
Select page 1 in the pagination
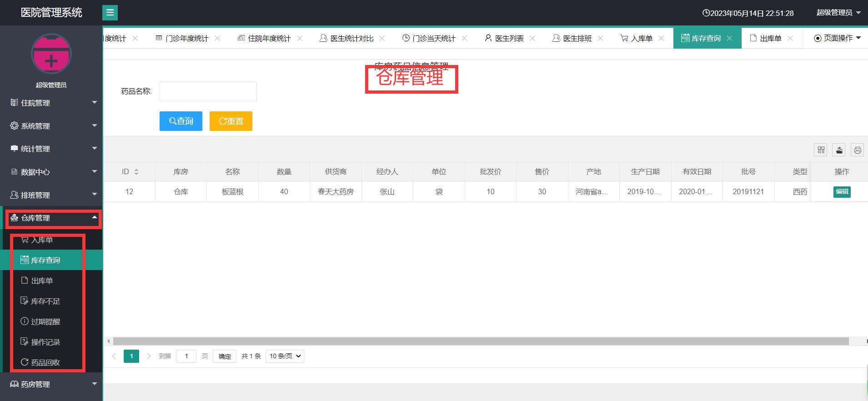pos(131,356)
